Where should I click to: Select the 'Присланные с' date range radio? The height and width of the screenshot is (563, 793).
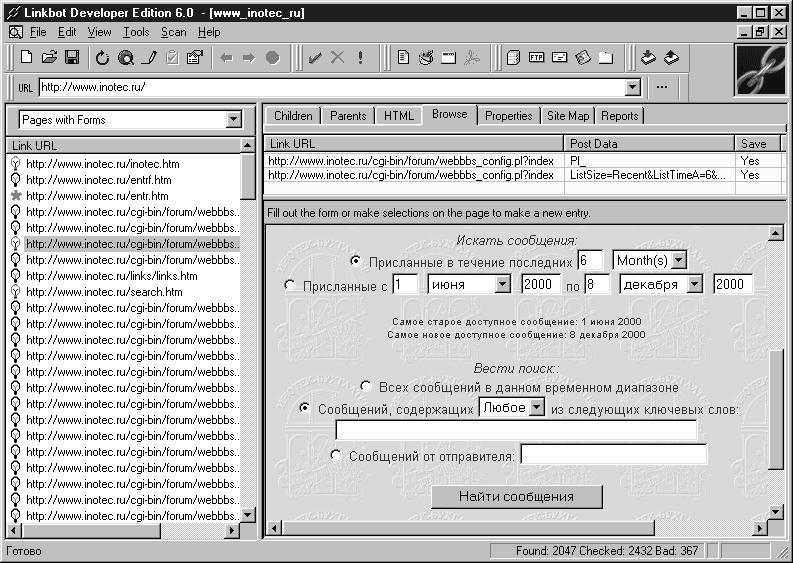pos(290,285)
